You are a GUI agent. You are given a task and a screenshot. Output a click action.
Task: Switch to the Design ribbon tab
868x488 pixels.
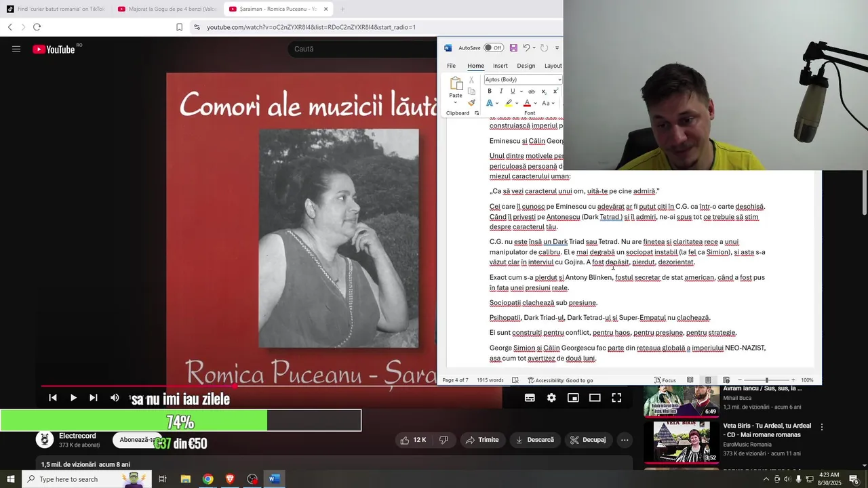click(526, 66)
